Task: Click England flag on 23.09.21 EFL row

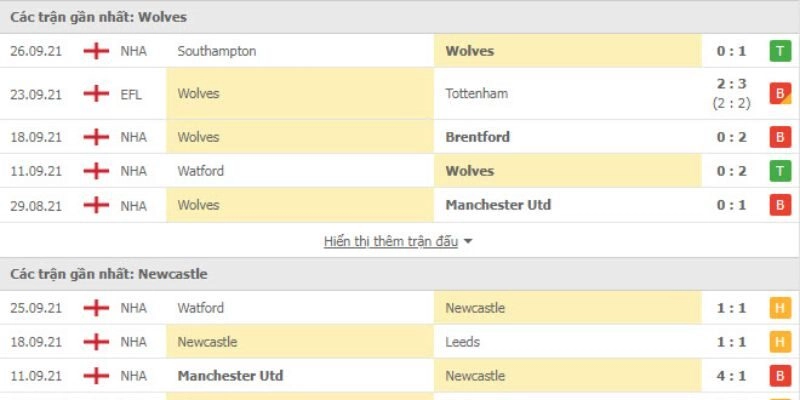Action: 97,94
